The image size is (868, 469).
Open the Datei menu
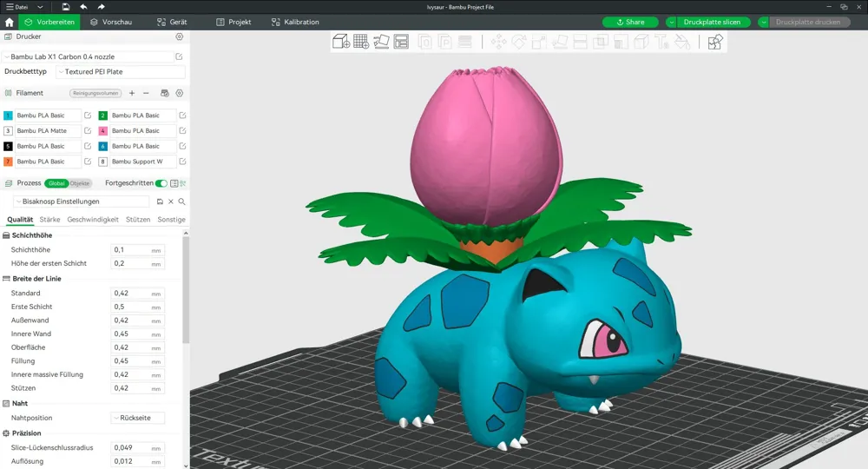17,7
